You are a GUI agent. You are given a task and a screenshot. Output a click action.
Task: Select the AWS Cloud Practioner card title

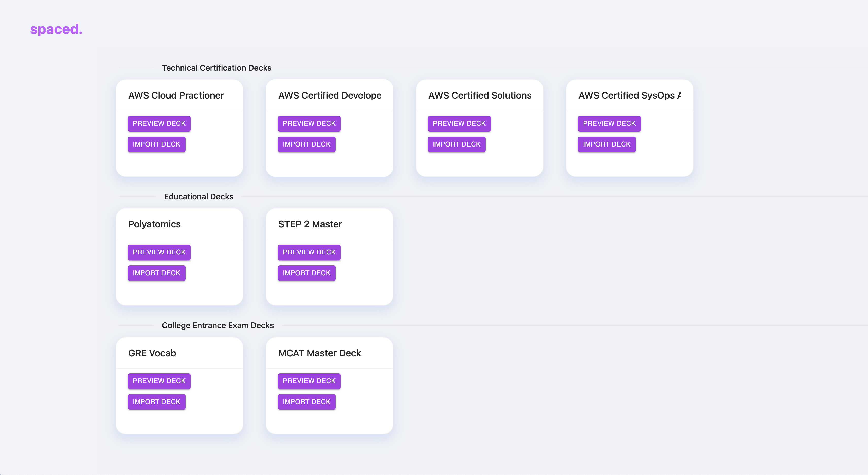[176, 95]
